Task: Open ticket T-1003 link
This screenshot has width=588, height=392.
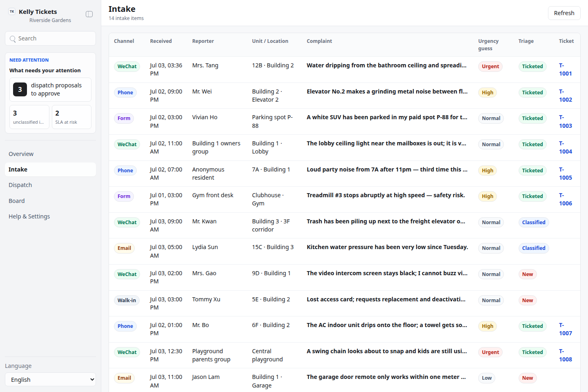Action: pos(565,122)
